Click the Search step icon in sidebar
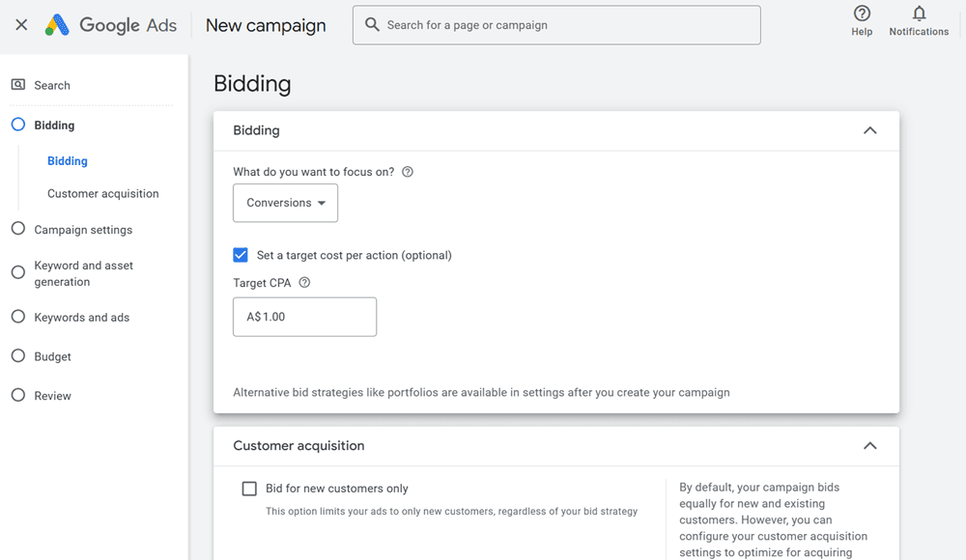The width and height of the screenshot is (966, 560). point(18,85)
